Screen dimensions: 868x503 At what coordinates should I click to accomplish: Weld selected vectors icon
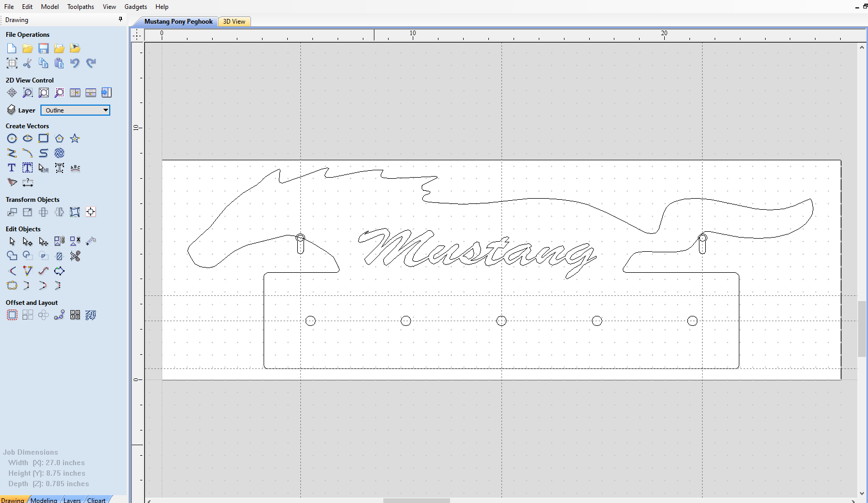point(12,256)
